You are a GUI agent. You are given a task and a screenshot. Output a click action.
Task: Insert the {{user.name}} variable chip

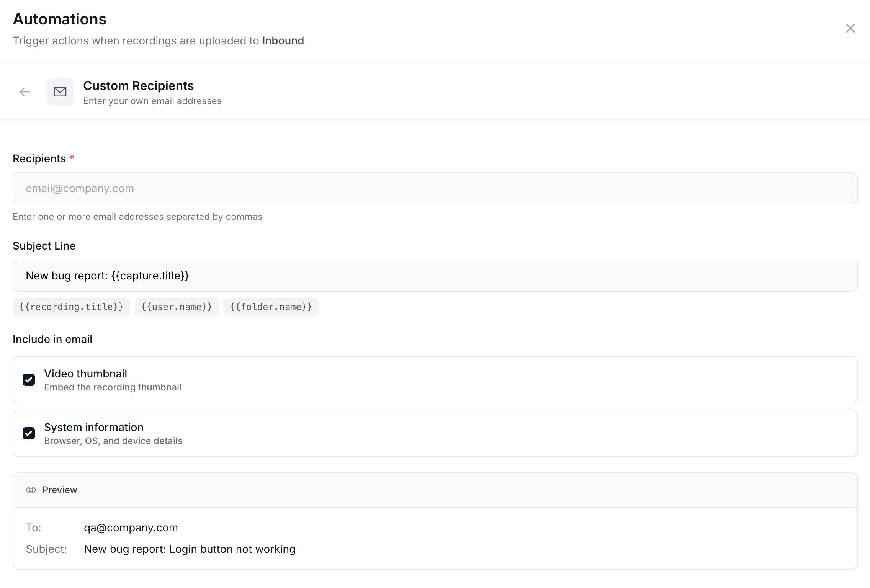click(177, 307)
